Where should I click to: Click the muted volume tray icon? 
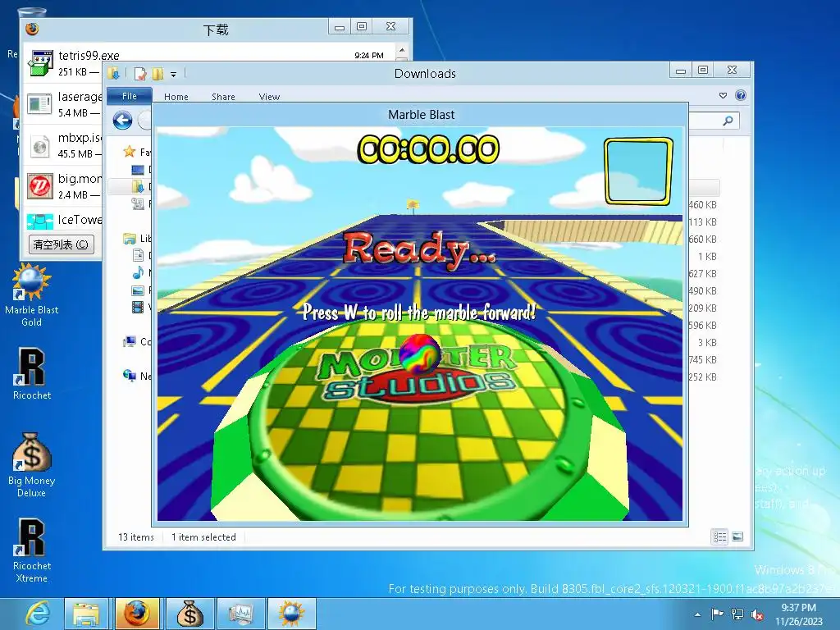coord(757,614)
